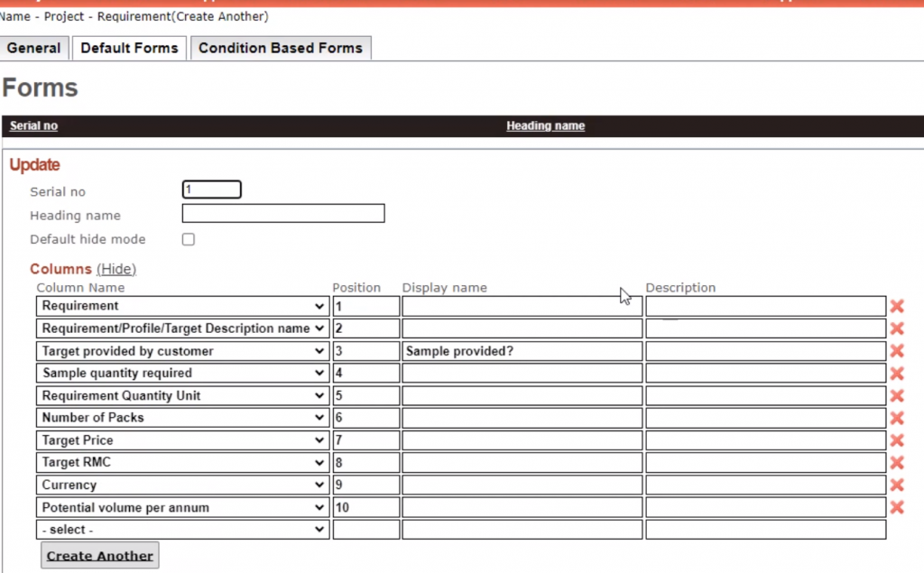
Task: Open the Requirement Quantity Unit dropdown
Action: point(183,395)
